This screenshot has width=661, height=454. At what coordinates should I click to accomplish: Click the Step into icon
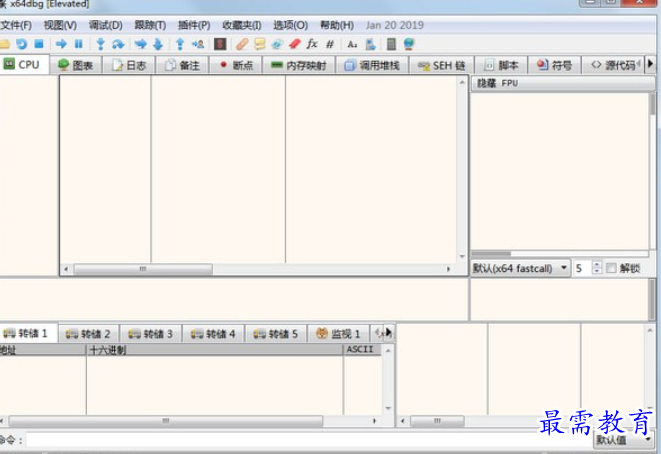(x=100, y=44)
